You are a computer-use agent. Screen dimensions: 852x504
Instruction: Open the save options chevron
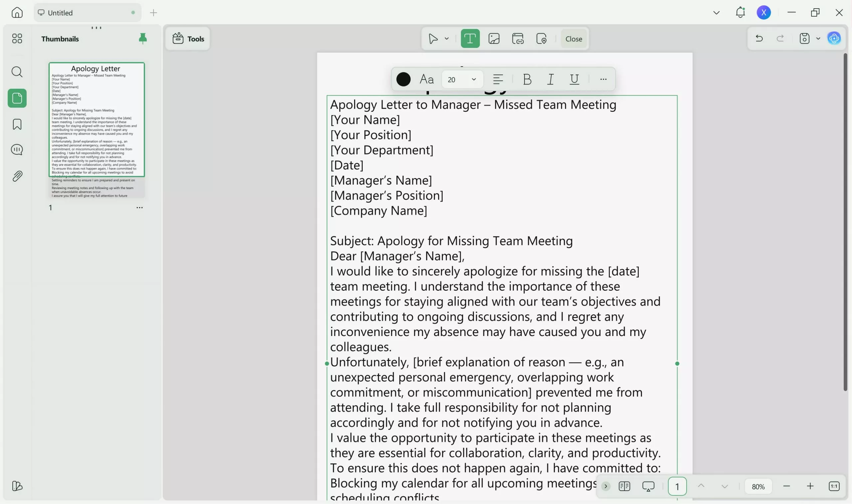tap(818, 38)
